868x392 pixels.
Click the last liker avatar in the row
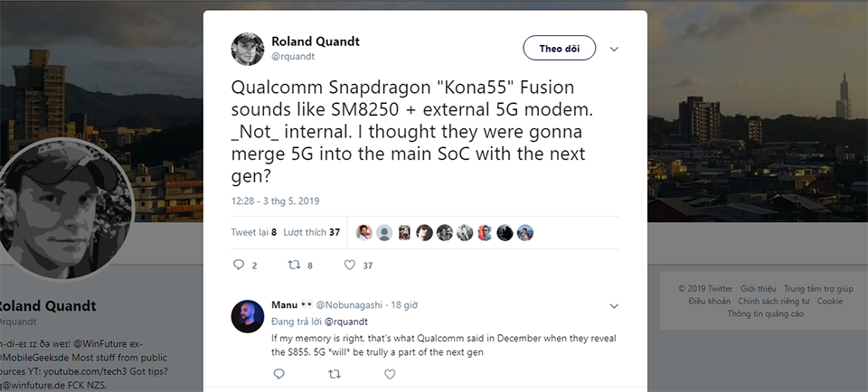(524, 232)
